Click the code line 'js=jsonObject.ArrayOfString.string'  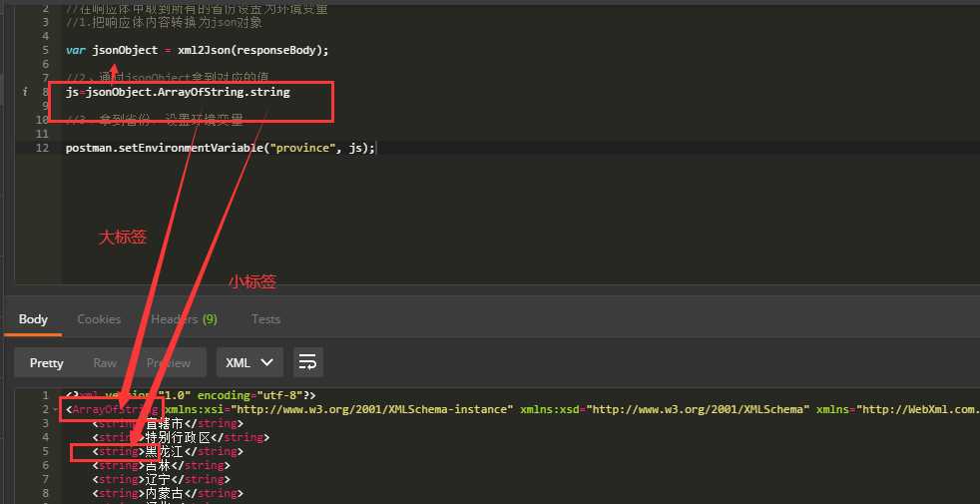tap(178, 92)
